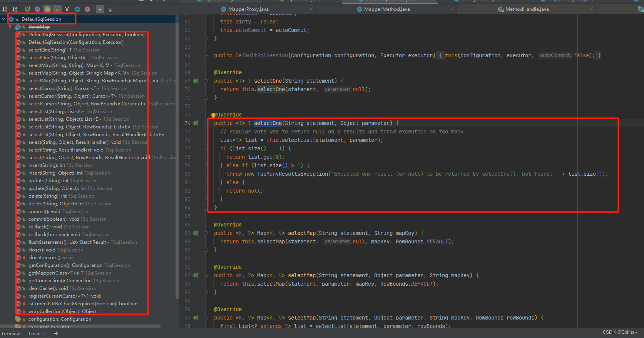644x338 pixels.
Task: Toggle Show Fields orange f icon
Action: pyautogui.click(x=47, y=9)
